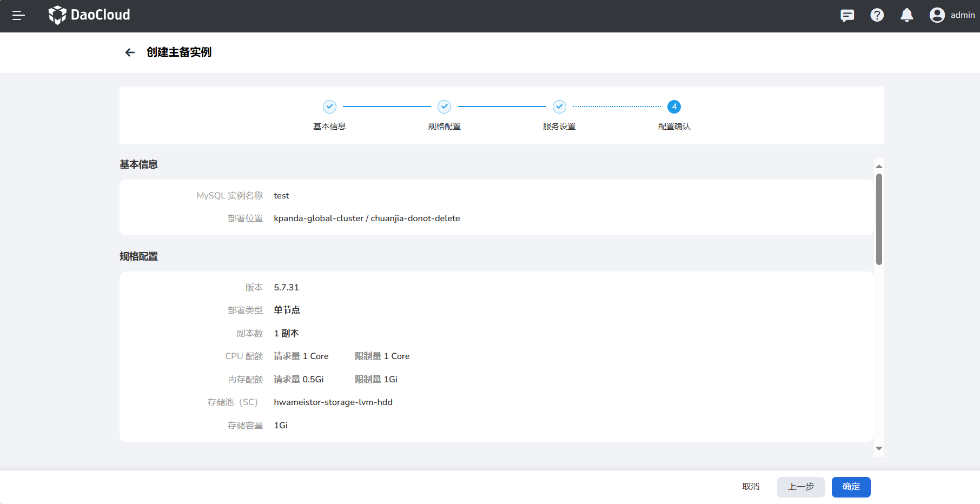Open the help question mark icon

(x=877, y=15)
